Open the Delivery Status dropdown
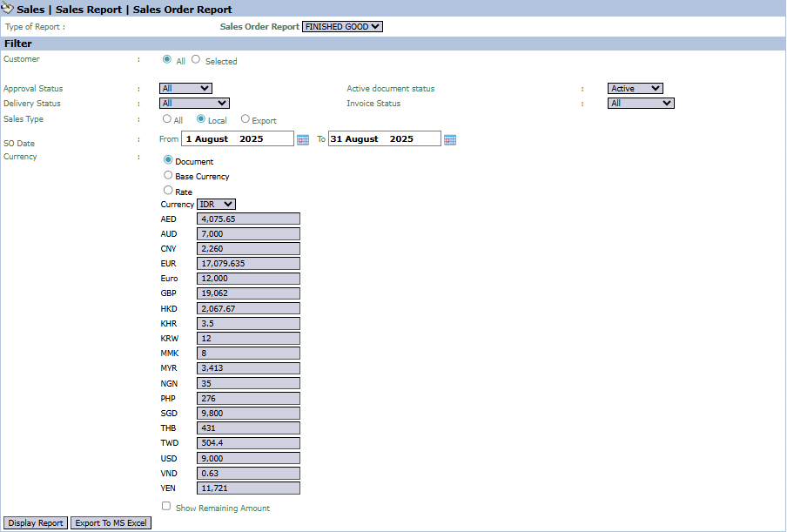This screenshot has width=787, height=532. (194, 103)
